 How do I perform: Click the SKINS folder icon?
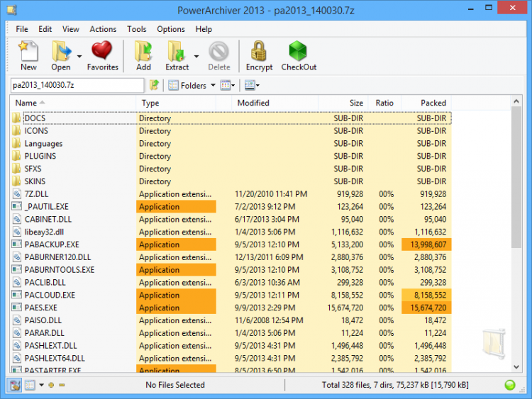(x=16, y=181)
